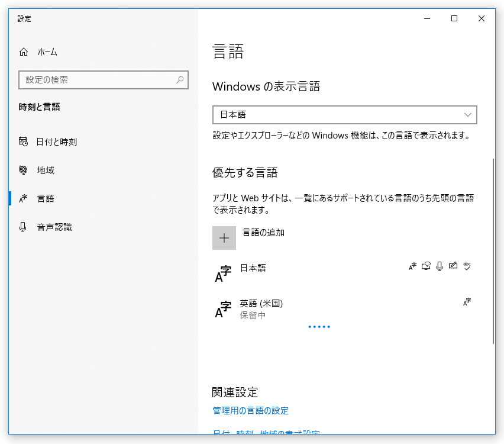Select the 英語 (米国) language entry
504x444 pixels.
(x=344, y=309)
